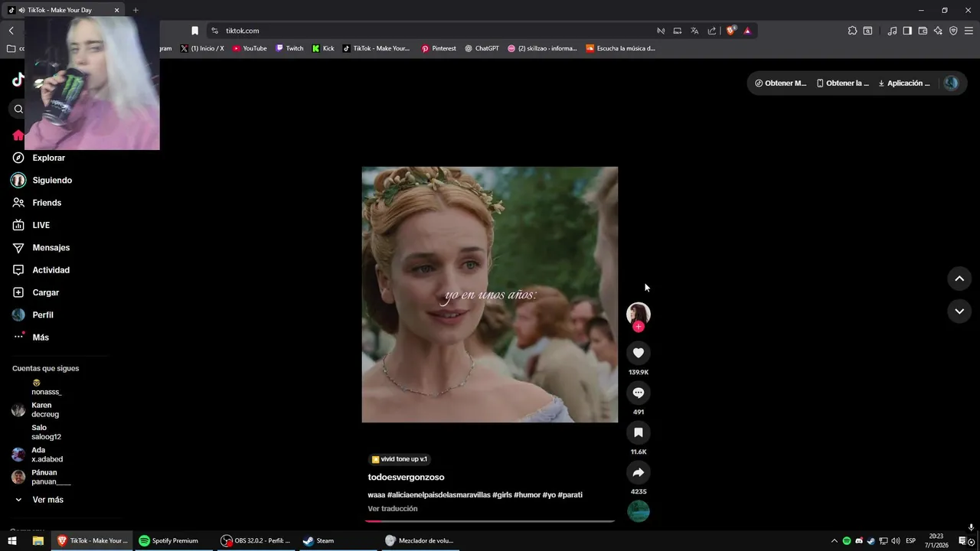
Task: Click the Obtener M... button in top pill
Action: coord(781,83)
